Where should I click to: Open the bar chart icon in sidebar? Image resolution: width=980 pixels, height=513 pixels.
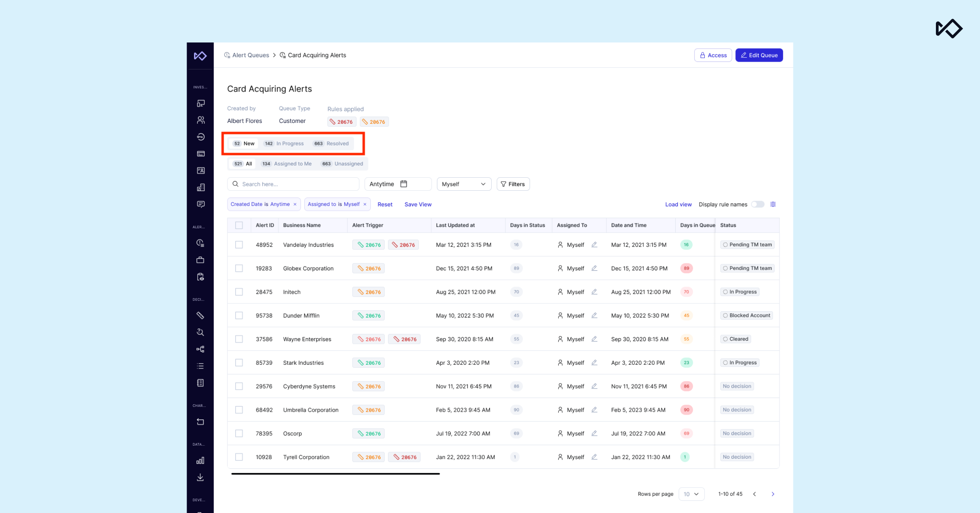click(200, 460)
